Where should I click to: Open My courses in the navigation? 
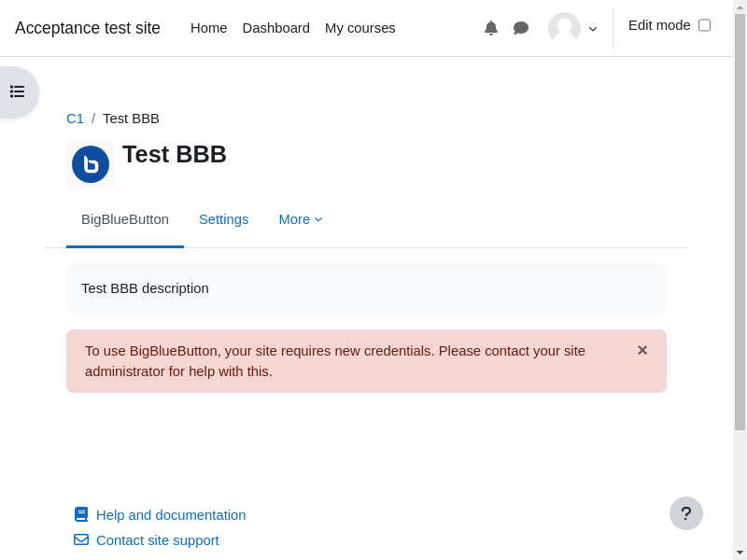[360, 28]
